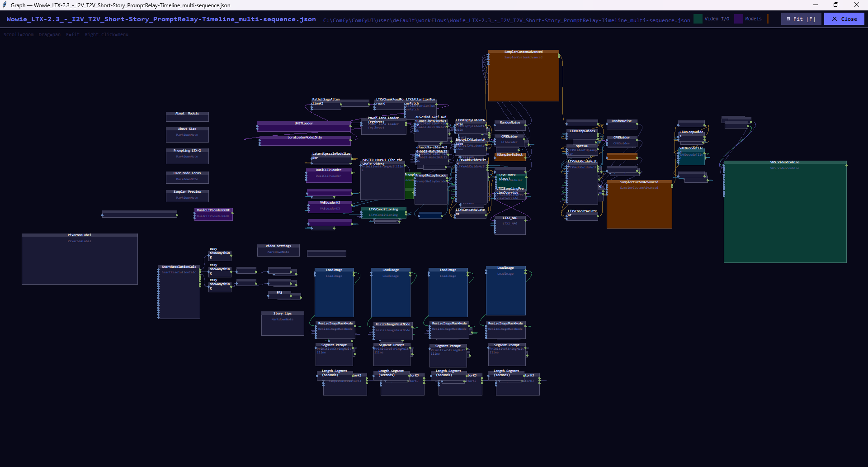
Task: Close the graph viewer with Close button
Action: pyautogui.click(x=844, y=19)
